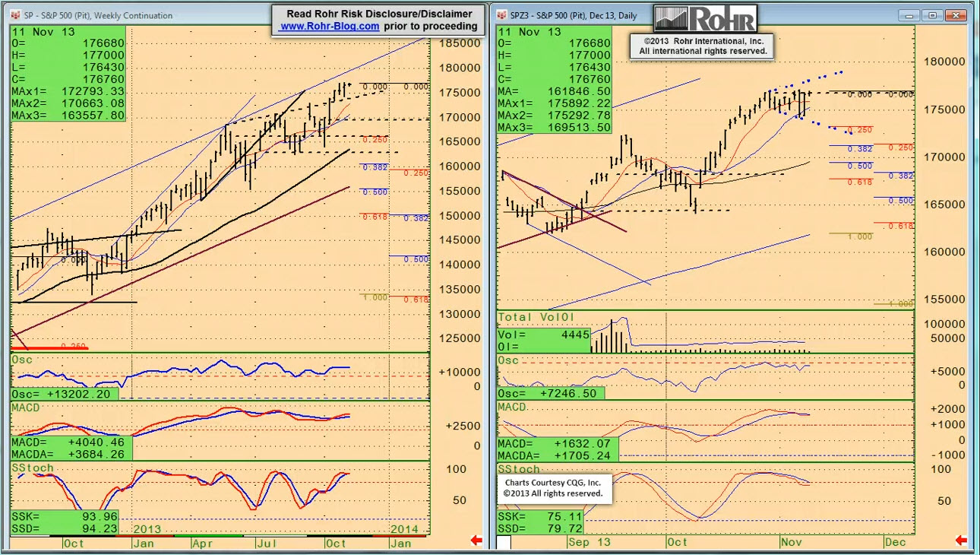Click the weekly chart MACD study label
This screenshot has height=555, width=980.
[25, 408]
